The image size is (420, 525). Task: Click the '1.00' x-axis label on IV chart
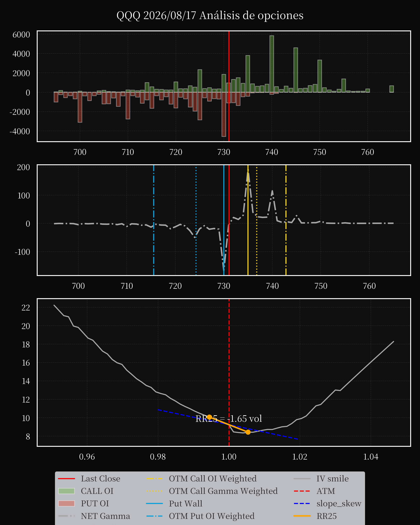229,457
